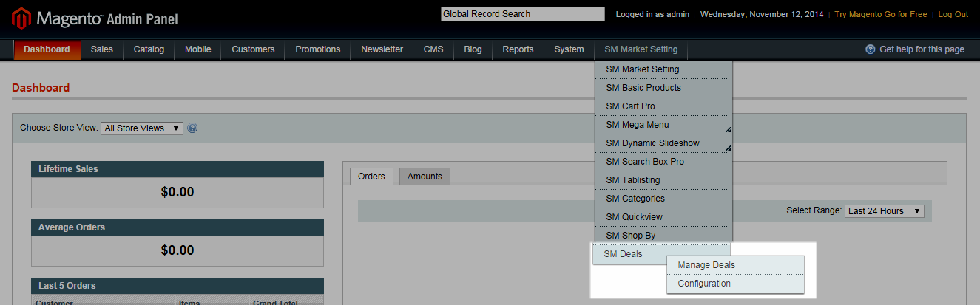This screenshot has height=305, width=980.
Task: Choose Manage Deals from the submenu
Action: pyautogui.click(x=735, y=265)
